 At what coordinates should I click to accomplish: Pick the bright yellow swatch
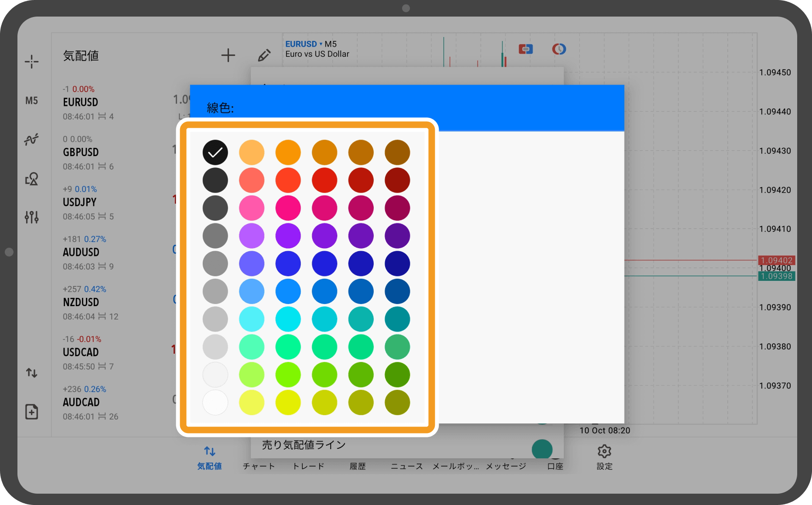[x=288, y=403]
